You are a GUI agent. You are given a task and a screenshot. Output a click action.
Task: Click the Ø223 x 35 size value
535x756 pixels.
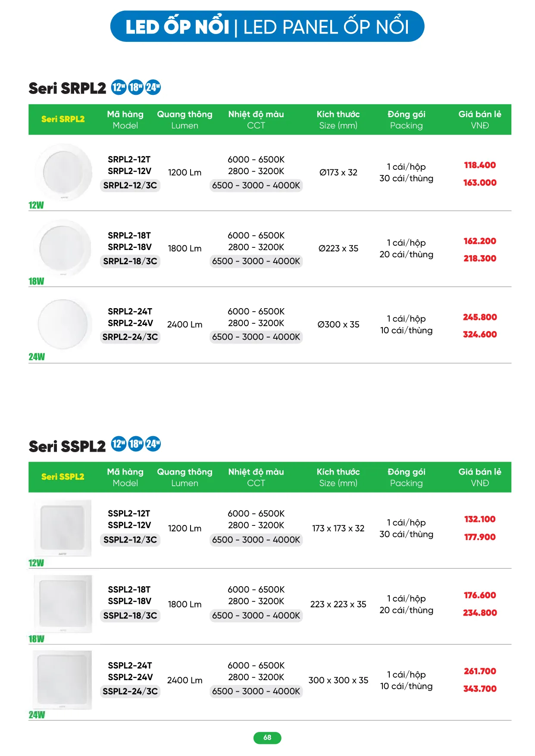(338, 248)
